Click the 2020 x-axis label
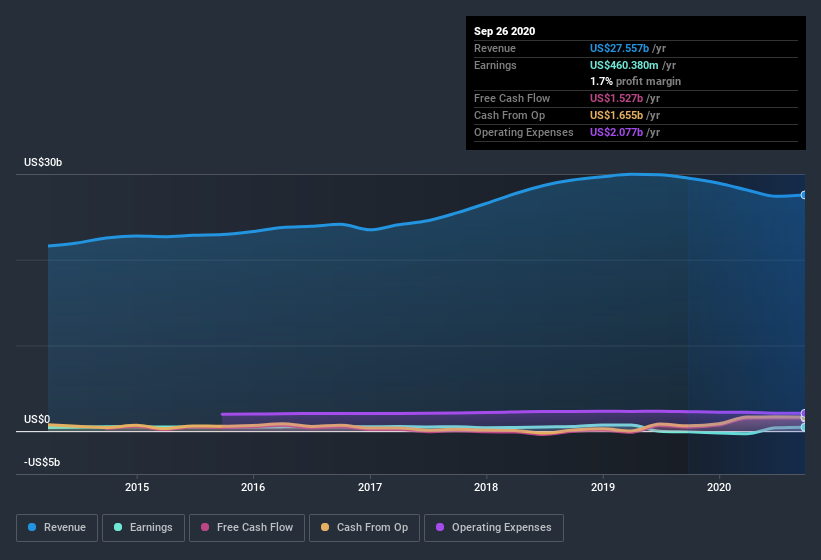 pyautogui.click(x=719, y=487)
